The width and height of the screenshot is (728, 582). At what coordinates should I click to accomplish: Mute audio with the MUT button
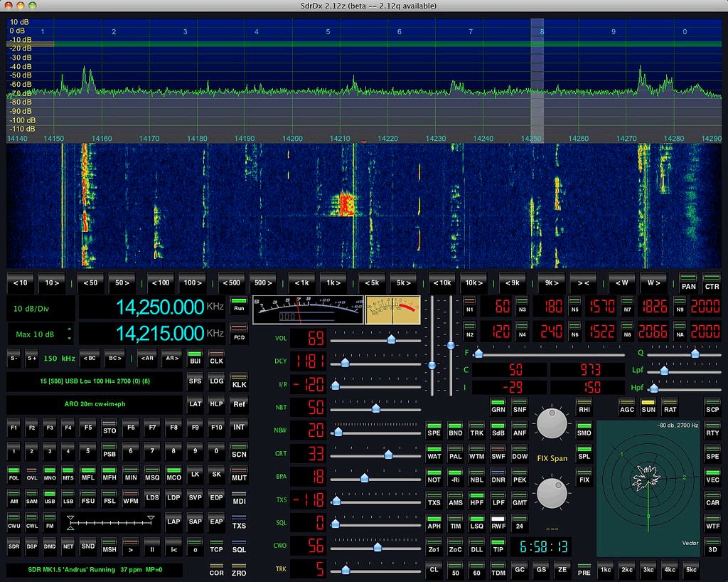coord(239,475)
